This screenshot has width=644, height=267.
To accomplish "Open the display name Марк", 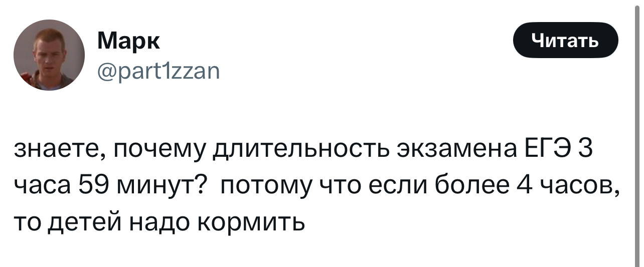I will coord(129,41).
